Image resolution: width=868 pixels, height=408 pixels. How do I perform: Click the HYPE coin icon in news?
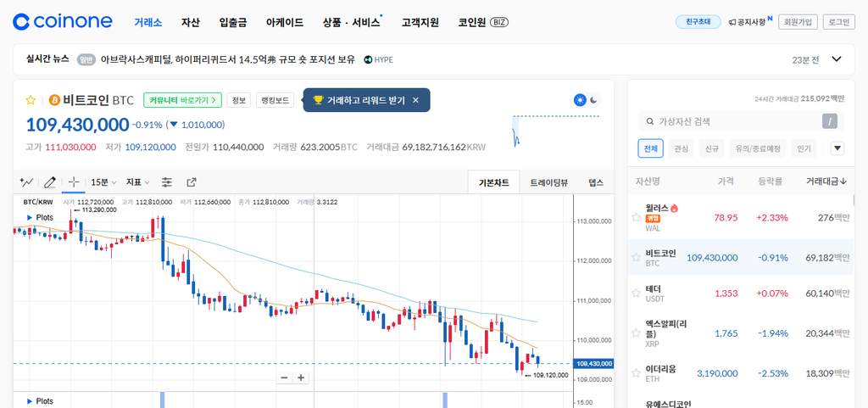click(x=368, y=59)
